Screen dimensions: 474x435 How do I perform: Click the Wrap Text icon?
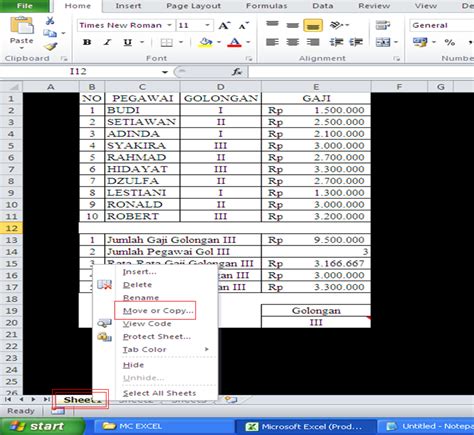click(x=382, y=25)
